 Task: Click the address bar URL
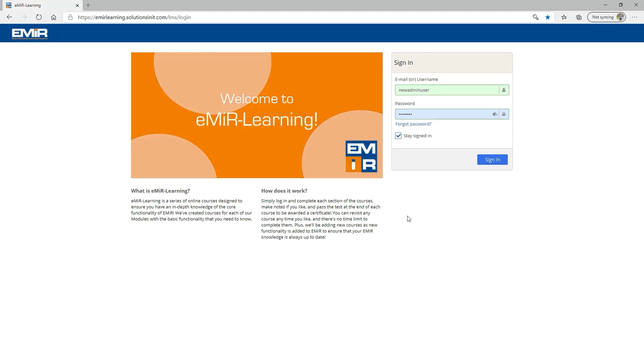tap(134, 17)
